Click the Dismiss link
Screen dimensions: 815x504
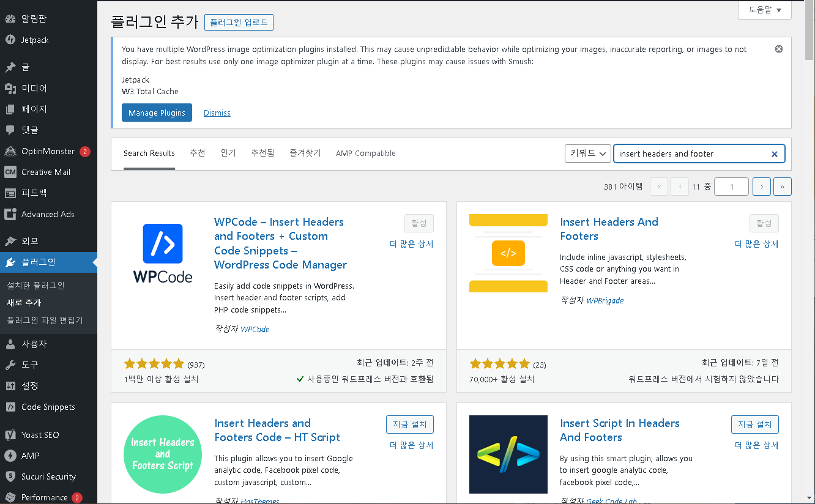coord(217,113)
